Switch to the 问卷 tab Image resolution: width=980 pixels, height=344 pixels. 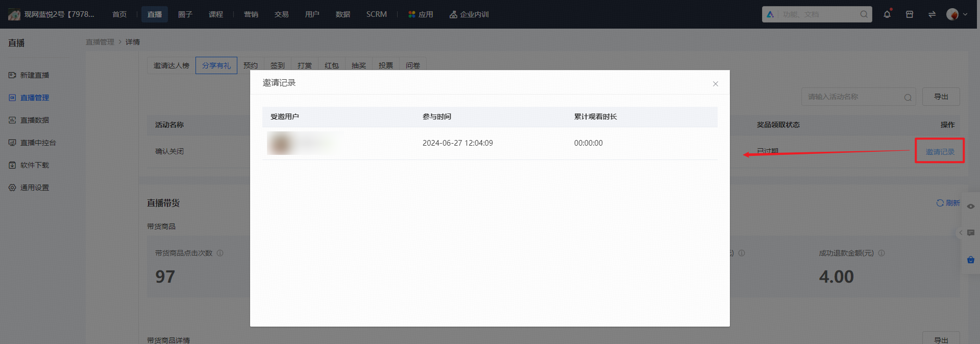coord(413,65)
